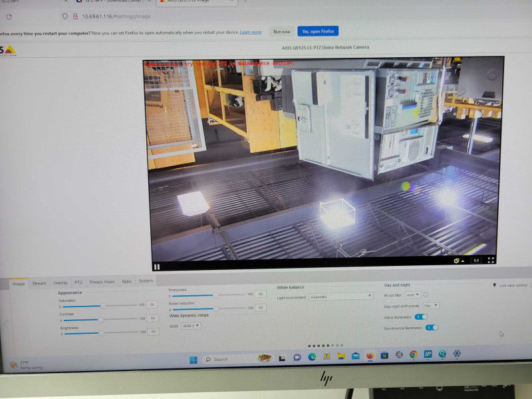Click the Not now button
The height and width of the screenshot is (399, 532).
(281, 31)
